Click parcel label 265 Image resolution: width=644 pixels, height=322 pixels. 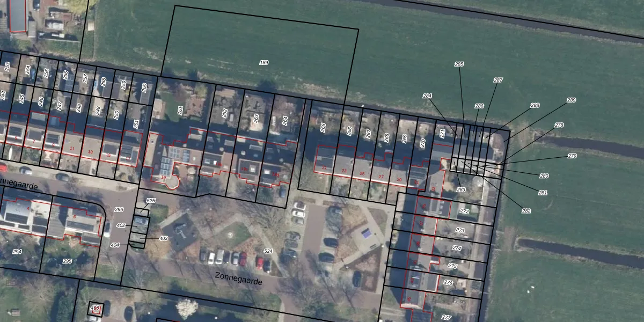point(323,128)
